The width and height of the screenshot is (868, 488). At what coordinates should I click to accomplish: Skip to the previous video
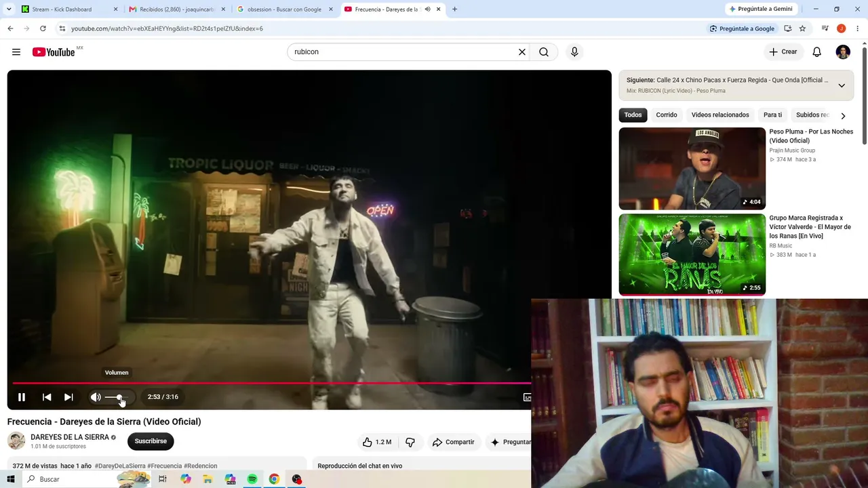point(47,397)
